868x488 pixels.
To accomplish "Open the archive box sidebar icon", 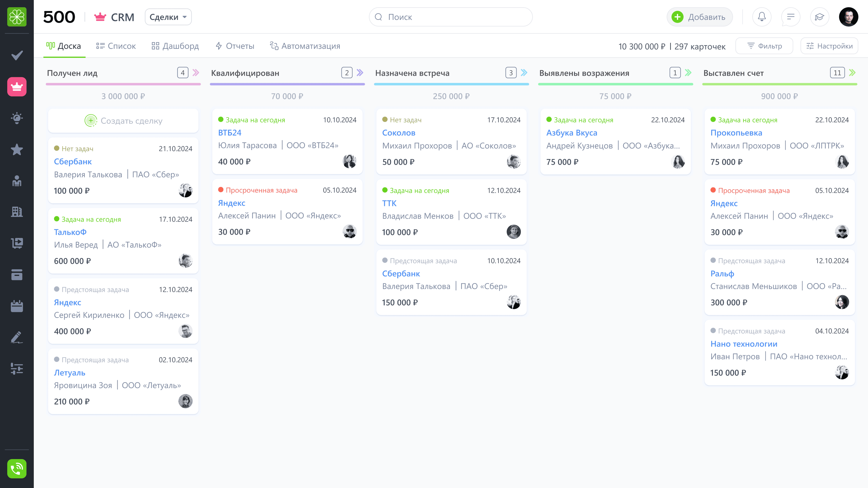I will tap(17, 274).
